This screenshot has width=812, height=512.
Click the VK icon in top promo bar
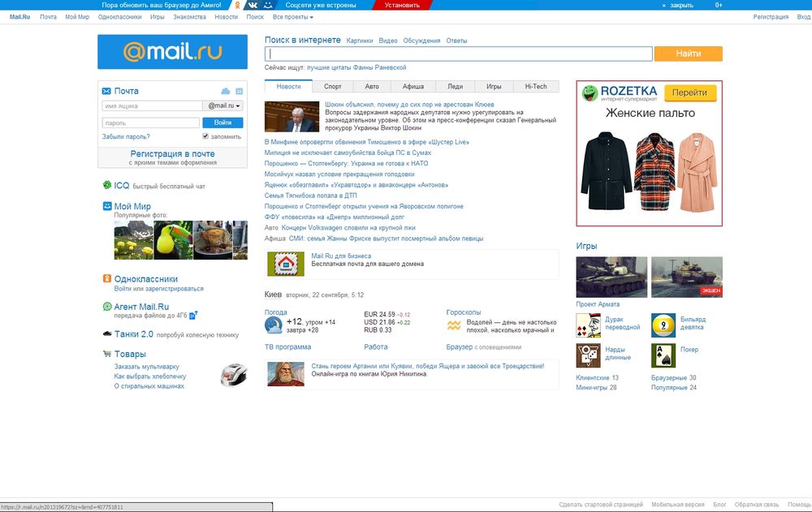253,5
